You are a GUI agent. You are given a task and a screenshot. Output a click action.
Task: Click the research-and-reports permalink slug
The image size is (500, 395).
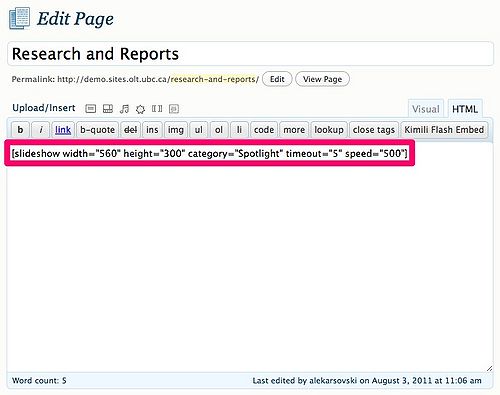click(213, 79)
